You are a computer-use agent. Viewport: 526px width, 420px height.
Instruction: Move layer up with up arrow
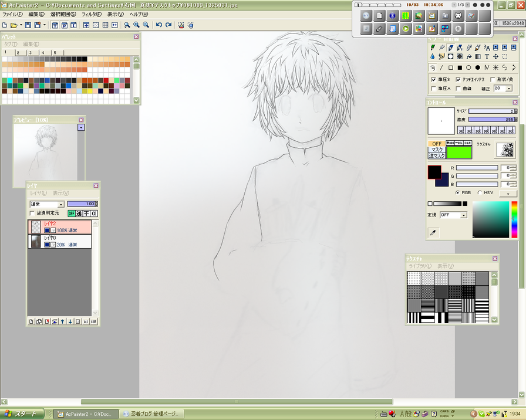62,321
